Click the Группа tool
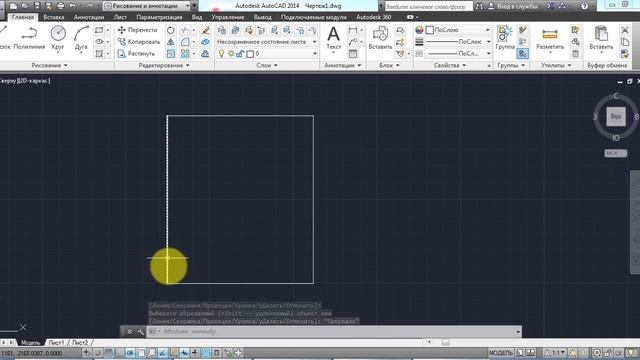The height and width of the screenshot is (360, 640). coord(505,38)
